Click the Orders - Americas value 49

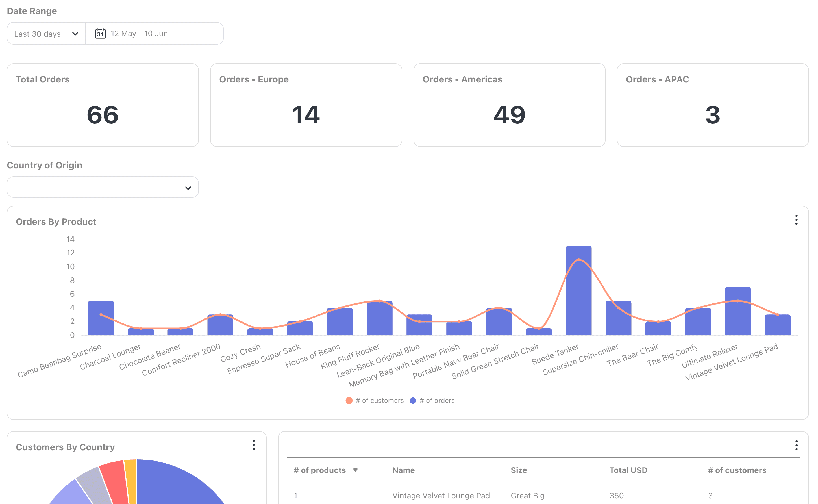click(x=509, y=115)
